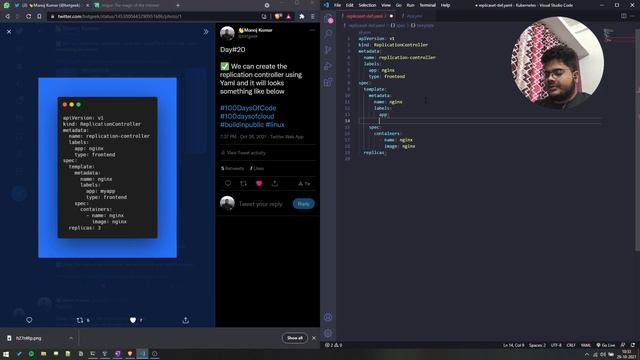
Task: Open the Retweets count list
Action: 232,168
